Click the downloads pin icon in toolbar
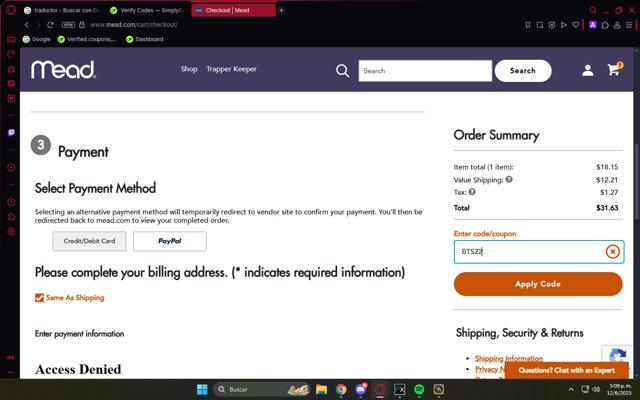The image size is (640, 400). pyautogui.click(x=528, y=25)
